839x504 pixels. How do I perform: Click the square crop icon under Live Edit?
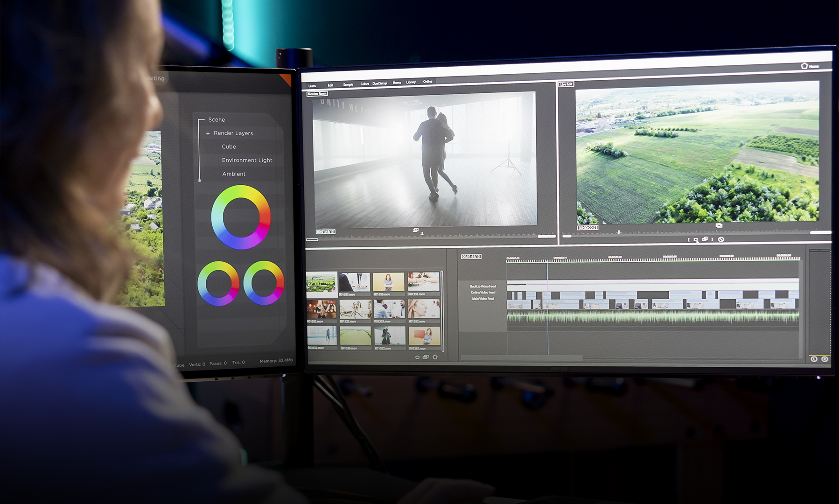(x=695, y=240)
